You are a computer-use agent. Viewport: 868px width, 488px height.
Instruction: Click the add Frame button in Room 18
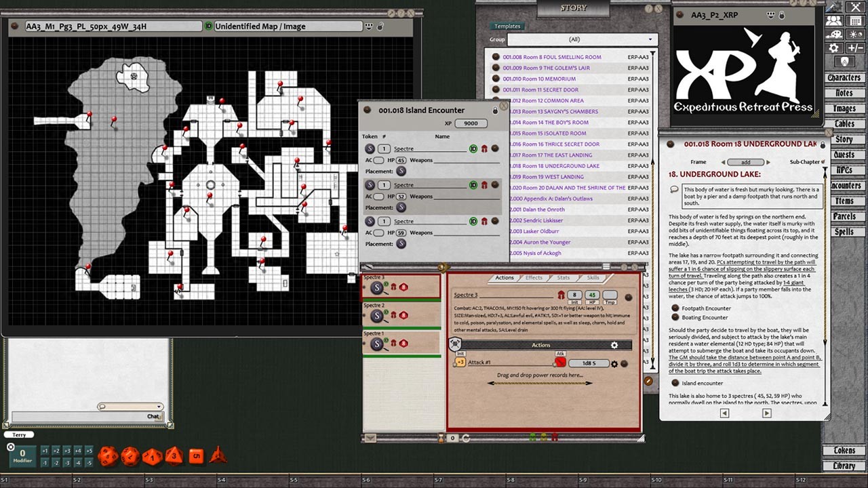746,162
